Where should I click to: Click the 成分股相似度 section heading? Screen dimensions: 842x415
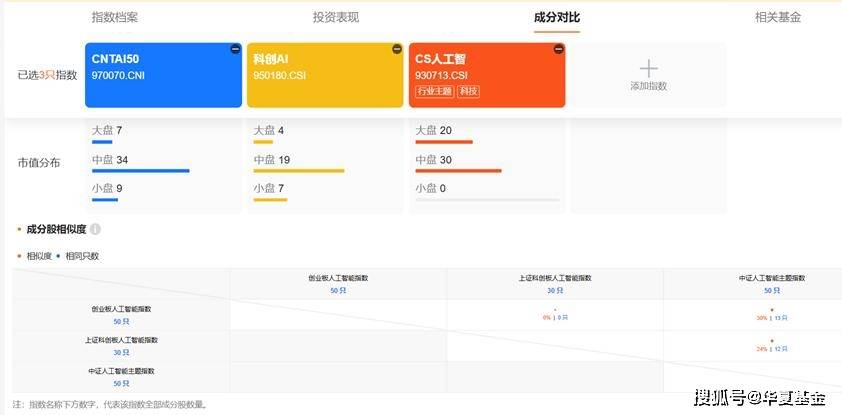click(x=56, y=229)
